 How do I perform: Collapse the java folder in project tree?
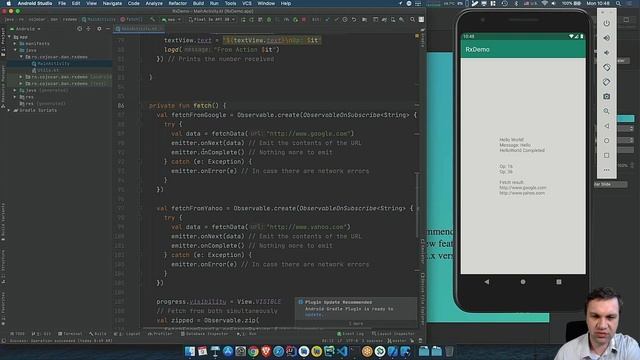click(16, 50)
